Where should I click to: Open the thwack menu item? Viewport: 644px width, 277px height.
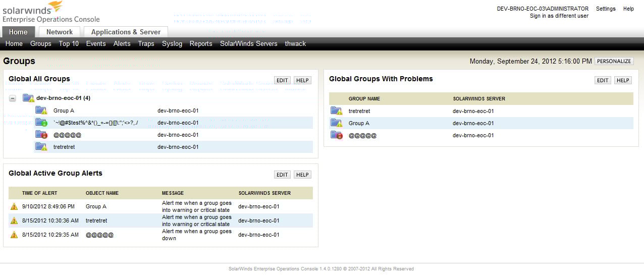pos(295,44)
